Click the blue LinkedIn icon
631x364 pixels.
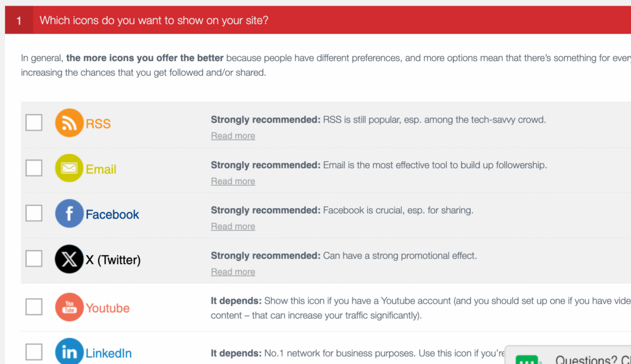(x=69, y=352)
